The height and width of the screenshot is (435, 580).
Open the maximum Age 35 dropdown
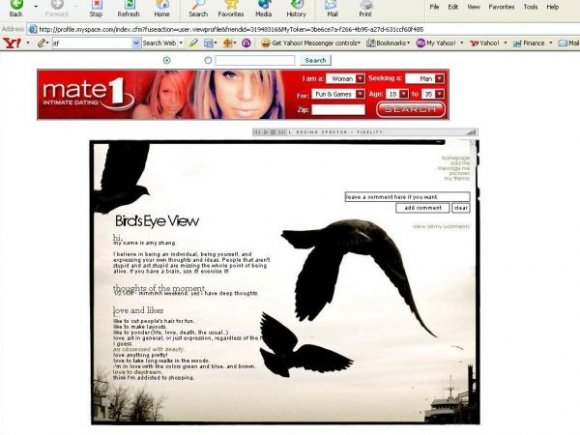433,94
